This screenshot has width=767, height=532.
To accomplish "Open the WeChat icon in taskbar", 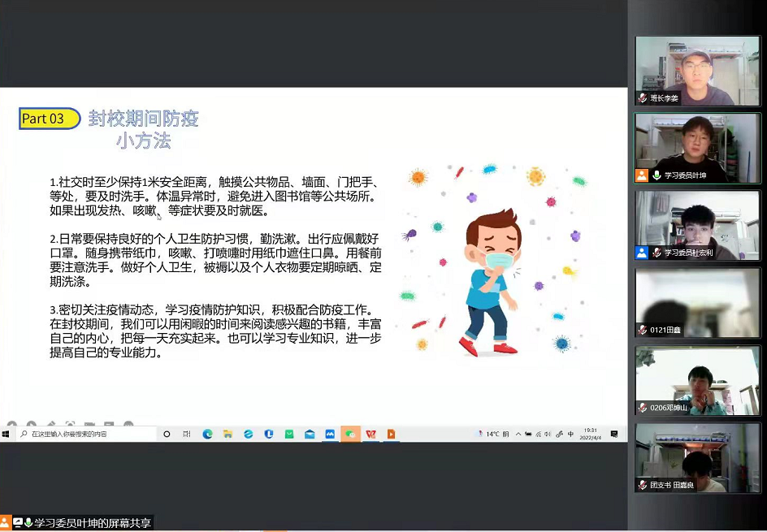I will pos(350,435).
